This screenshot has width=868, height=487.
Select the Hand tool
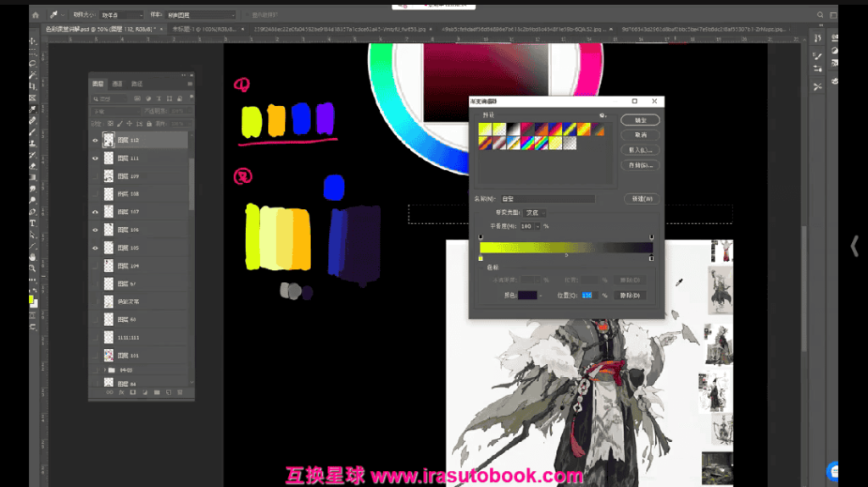(33, 257)
